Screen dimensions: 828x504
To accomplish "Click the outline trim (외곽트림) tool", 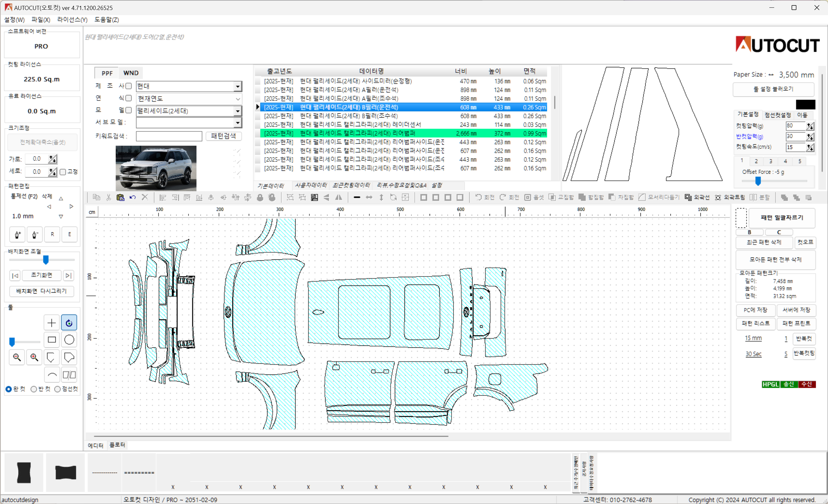I will click(x=718, y=197).
